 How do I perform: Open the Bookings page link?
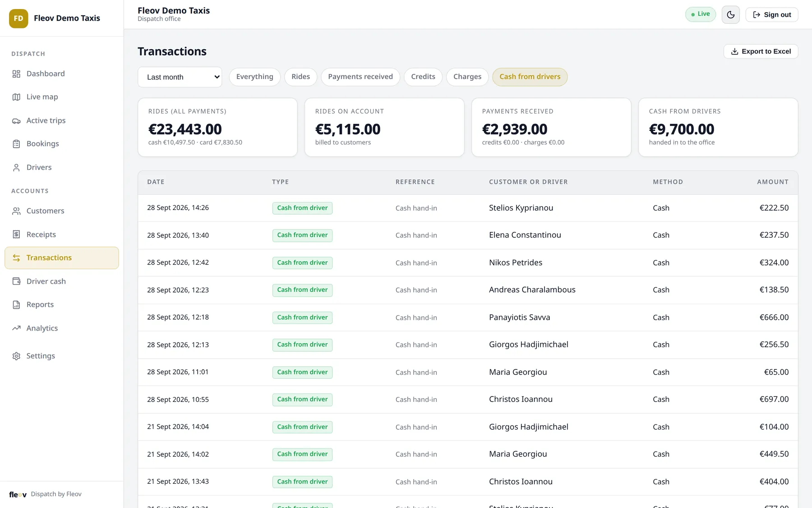(x=62, y=144)
